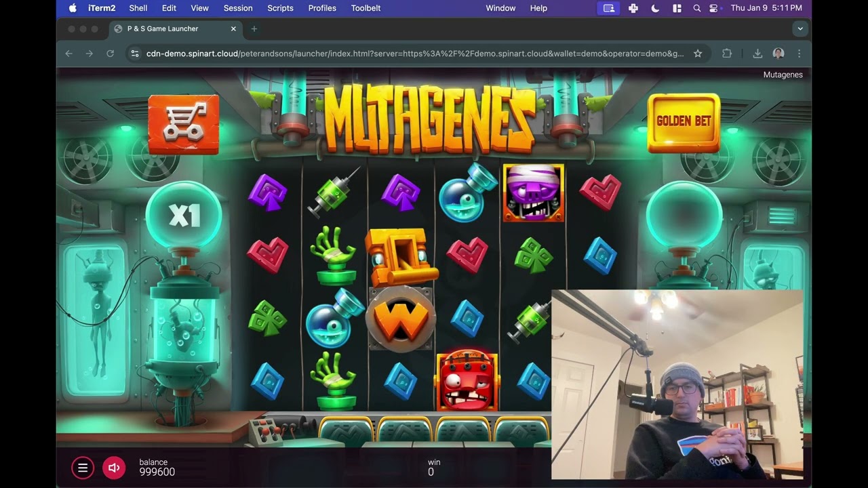Click the blue diamond in rightmost reel

[x=600, y=256]
